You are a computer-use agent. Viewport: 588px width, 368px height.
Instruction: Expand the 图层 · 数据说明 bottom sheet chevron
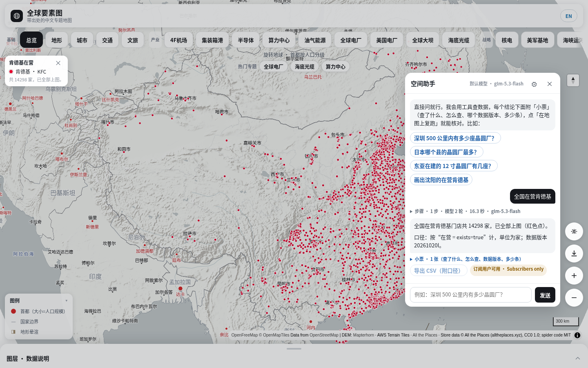[x=578, y=358]
